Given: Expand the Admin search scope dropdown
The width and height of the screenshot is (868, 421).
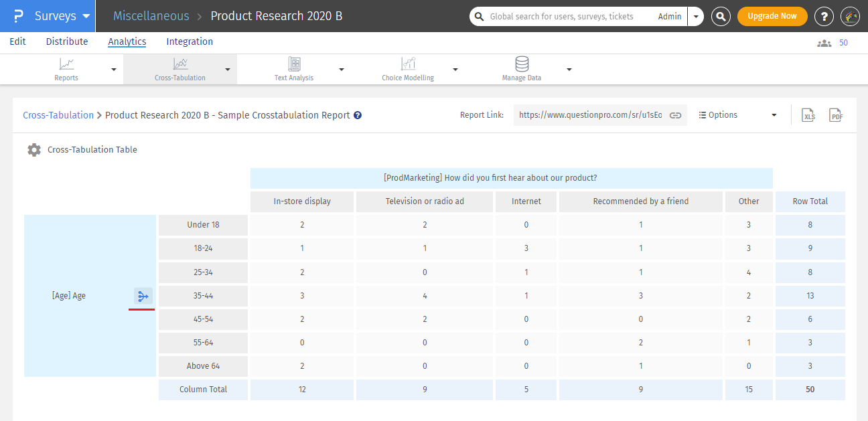Looking at the screenshot, I should point(696,16).
